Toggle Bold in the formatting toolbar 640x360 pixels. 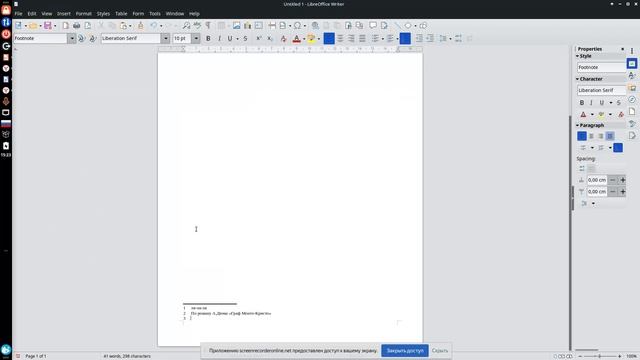point(208,38)
